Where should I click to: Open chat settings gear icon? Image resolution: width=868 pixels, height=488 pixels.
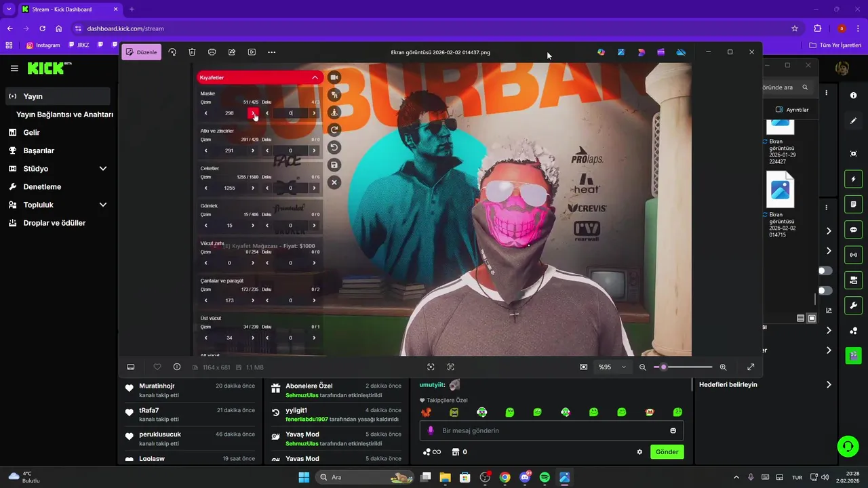point(639,452)
